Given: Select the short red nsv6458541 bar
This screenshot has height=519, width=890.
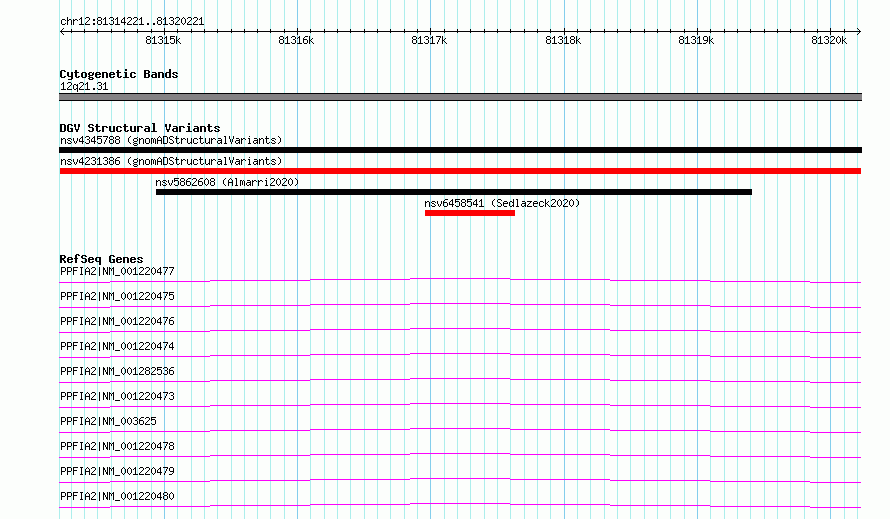Looking at the screenshot, I should [470, 214].
